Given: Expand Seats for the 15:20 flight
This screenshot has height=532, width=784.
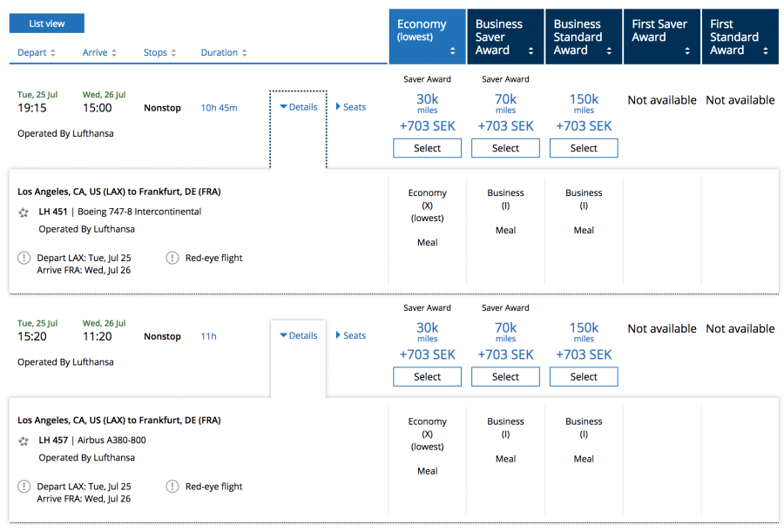Looking at the screenshot, I should (x=351, y=336).
